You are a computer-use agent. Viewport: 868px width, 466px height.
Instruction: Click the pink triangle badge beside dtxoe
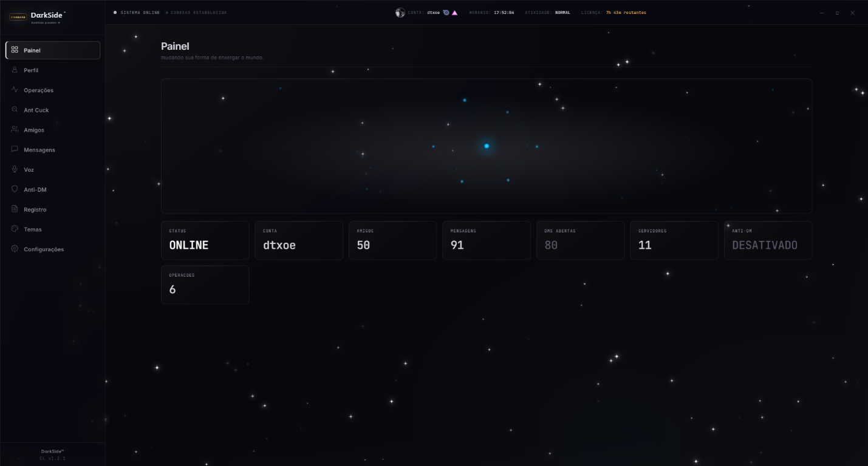pyautogui.click(x=454, y=12)
